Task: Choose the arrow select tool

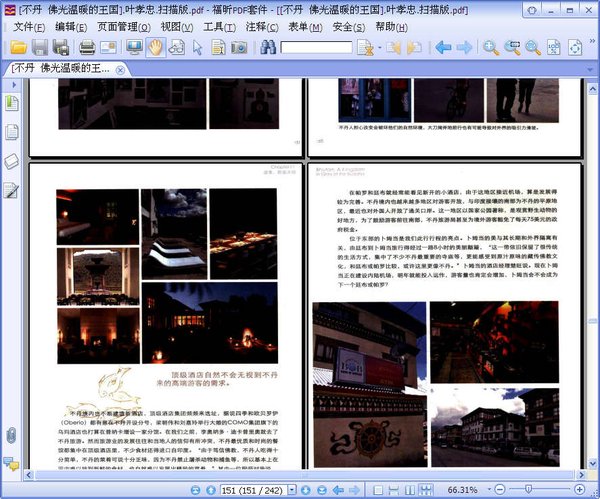Action: 197,47
